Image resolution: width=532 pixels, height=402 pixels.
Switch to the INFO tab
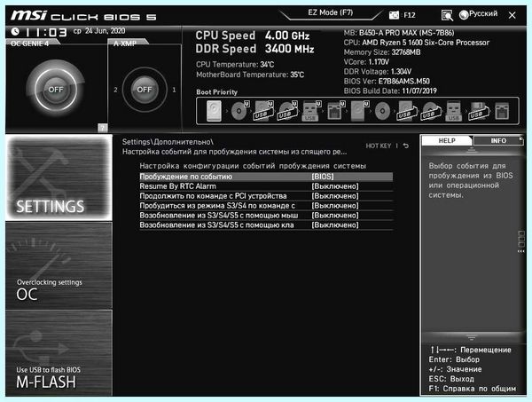[x=498, y=140]
